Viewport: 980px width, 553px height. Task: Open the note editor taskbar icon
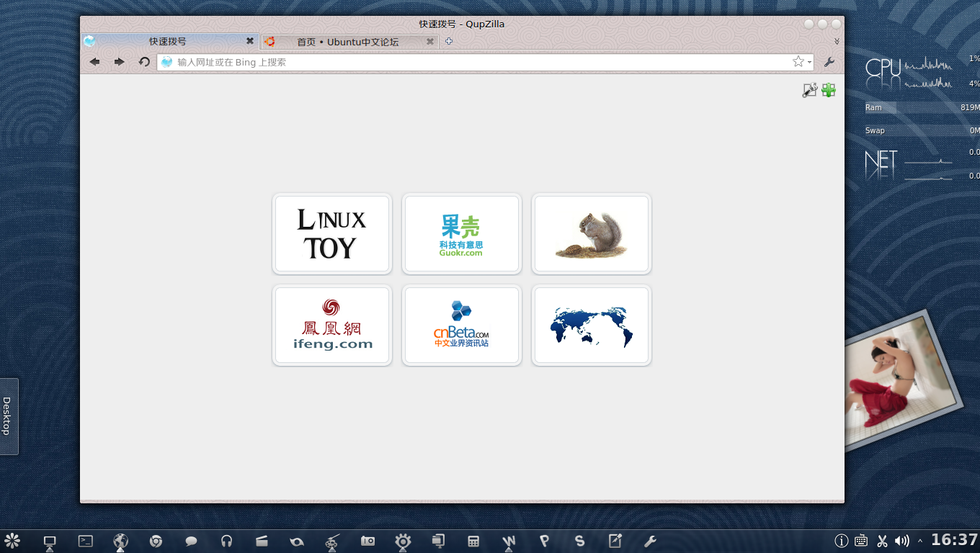click(x=615, y=541)
